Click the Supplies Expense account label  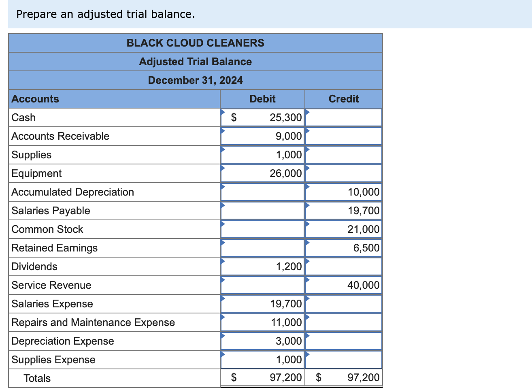(53, 360)
